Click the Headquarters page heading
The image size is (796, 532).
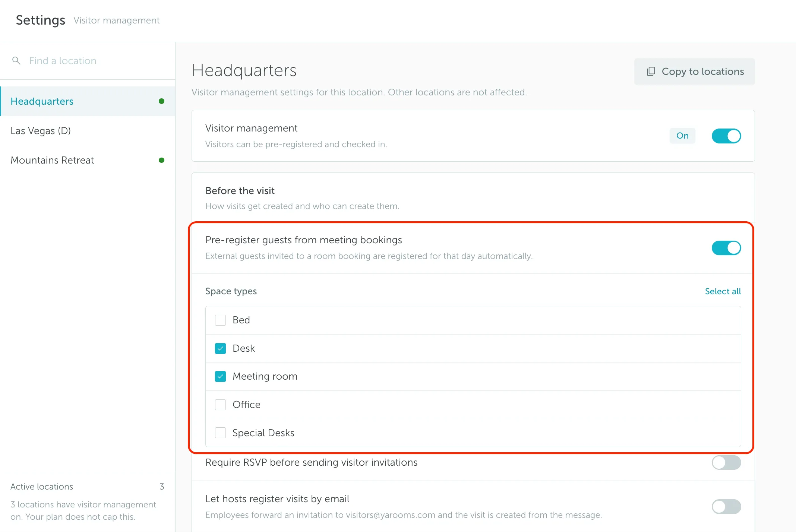tap(244, 70)
